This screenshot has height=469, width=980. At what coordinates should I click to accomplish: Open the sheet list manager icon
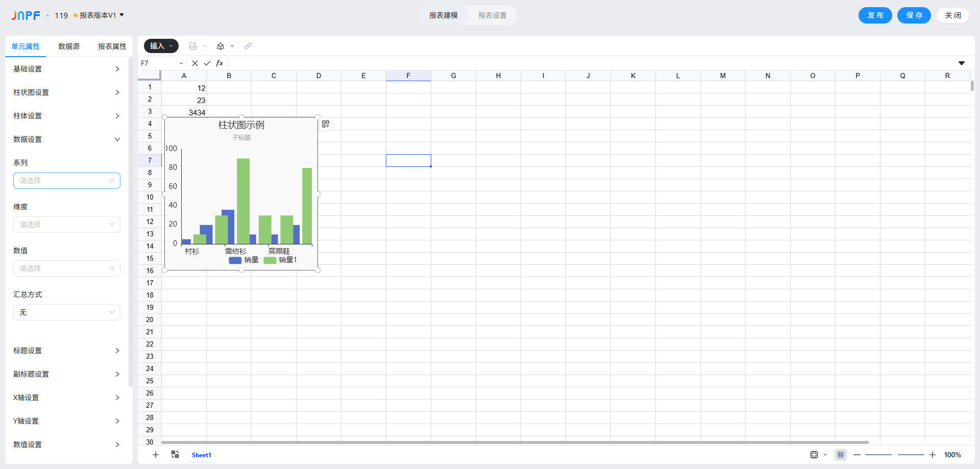[x=175, y=455]
